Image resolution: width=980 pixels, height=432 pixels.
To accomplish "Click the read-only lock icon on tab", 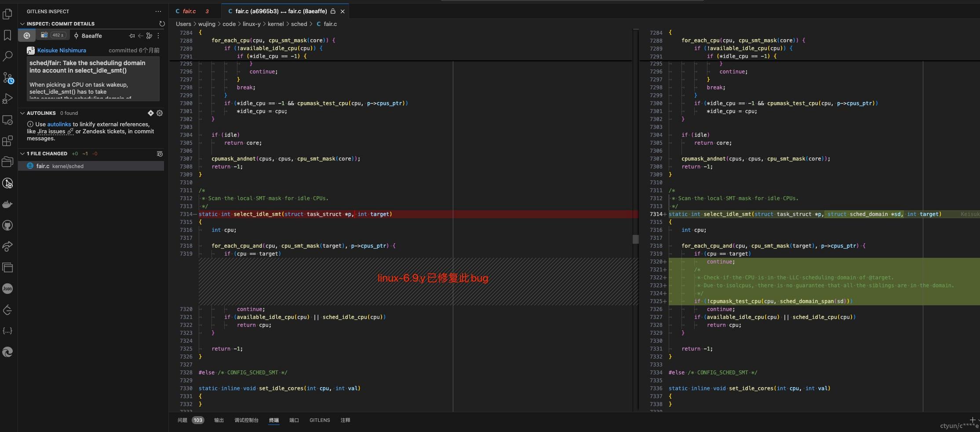I will (x=333, y=11).
